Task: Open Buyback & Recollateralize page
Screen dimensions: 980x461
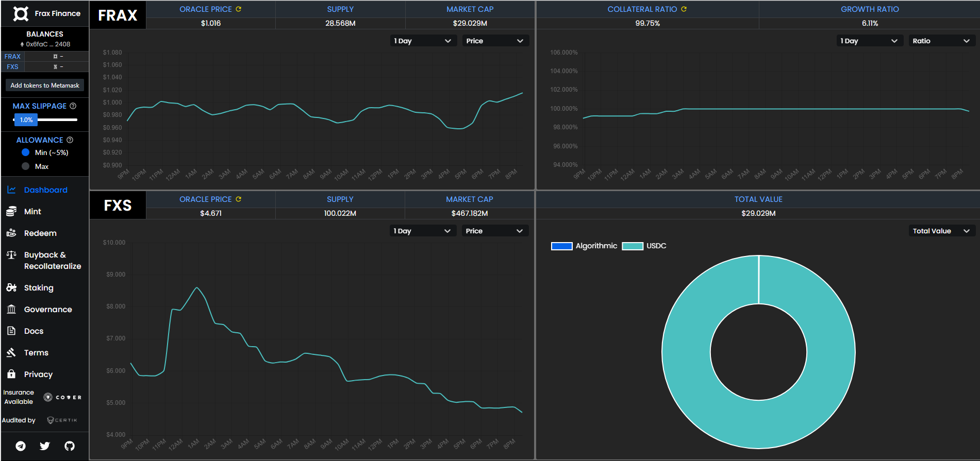Action: (x=52, y=260)
